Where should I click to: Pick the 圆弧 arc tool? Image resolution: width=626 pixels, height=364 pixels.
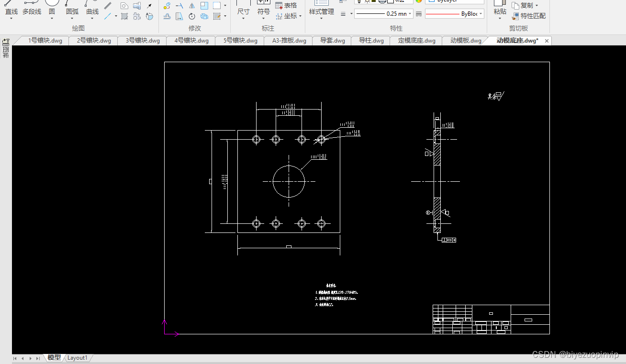(x=72, y=7)
